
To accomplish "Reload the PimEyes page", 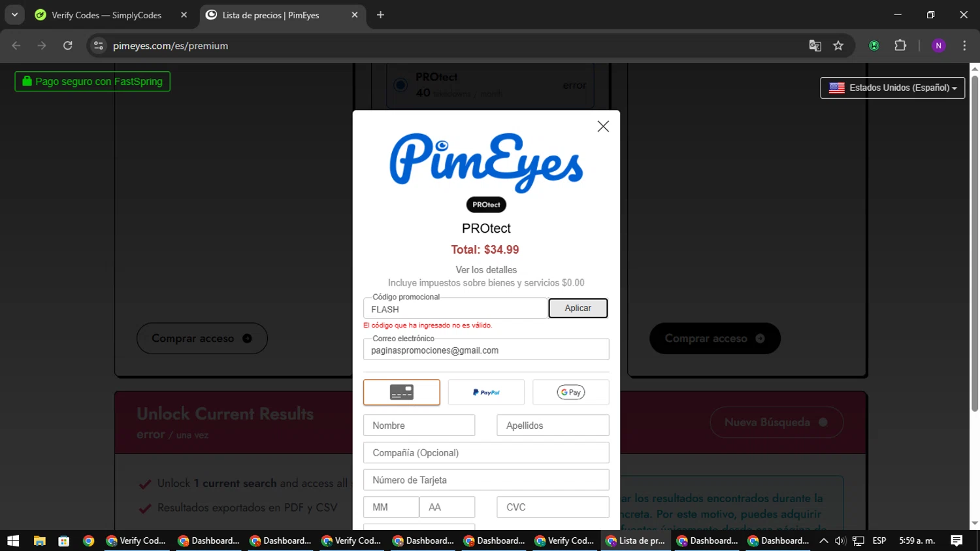I will (68, 46).
